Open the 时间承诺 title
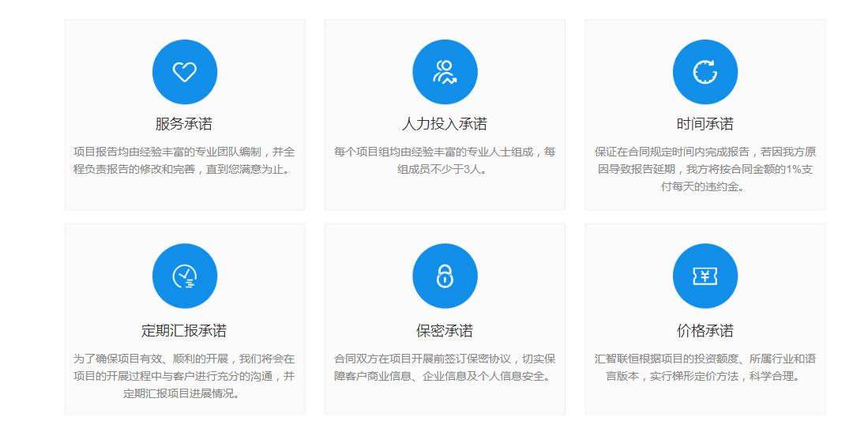This screenshot has width=868, height=436. pos(705,124)
